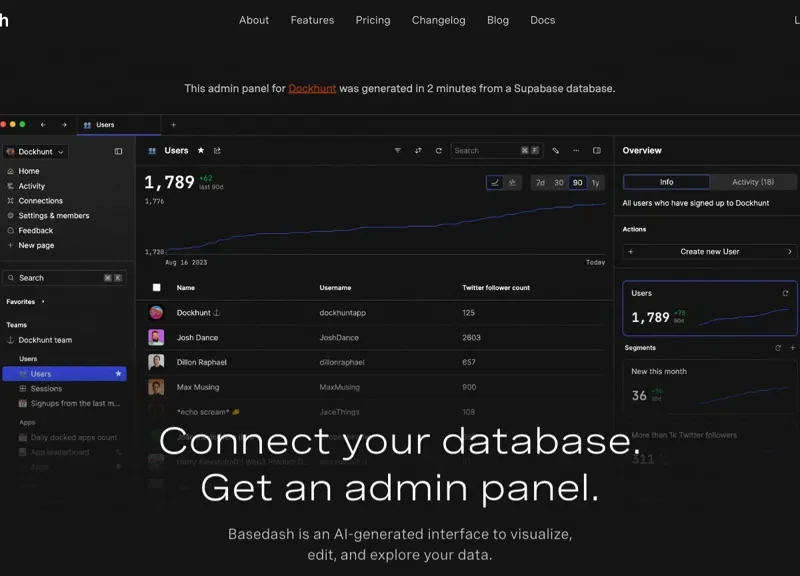Open the three-dots more options menu
The width and height of the screenshot is (800, 576).
coord(576,151)
